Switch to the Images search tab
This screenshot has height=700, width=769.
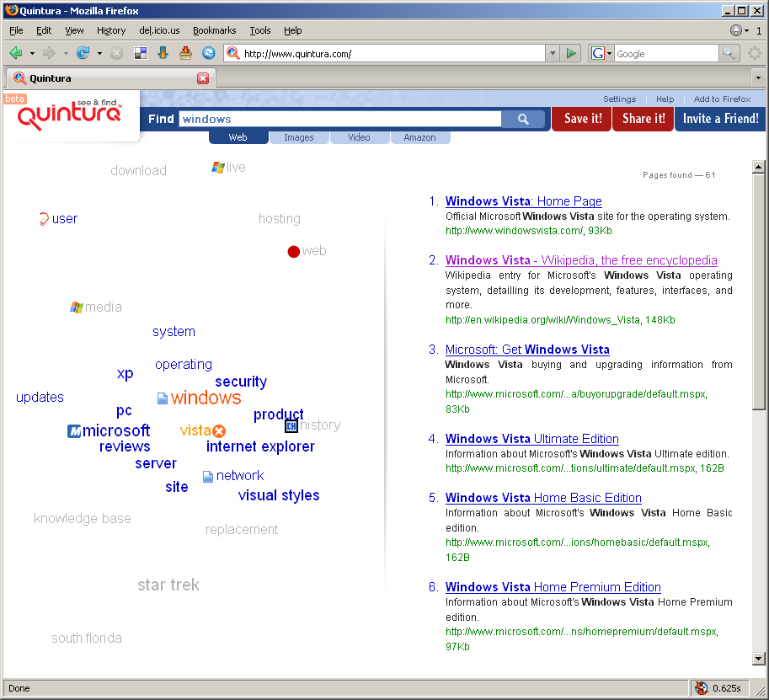[299, 137]
